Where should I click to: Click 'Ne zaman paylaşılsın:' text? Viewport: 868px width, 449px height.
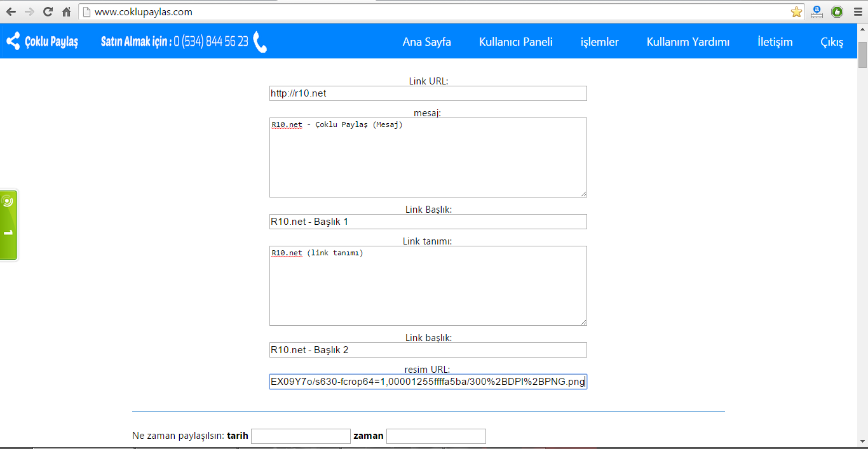click(x=178, y=436)
